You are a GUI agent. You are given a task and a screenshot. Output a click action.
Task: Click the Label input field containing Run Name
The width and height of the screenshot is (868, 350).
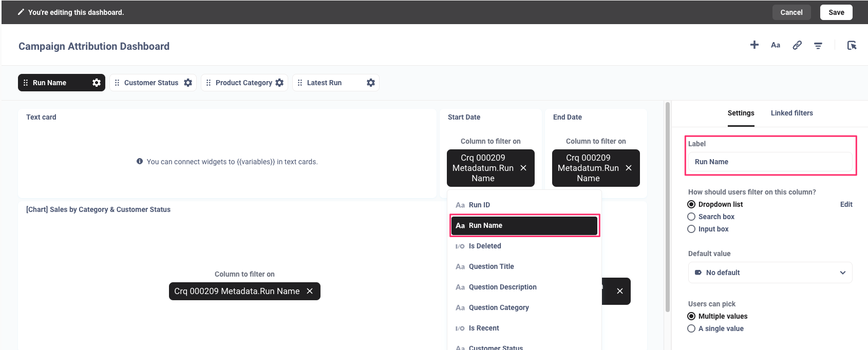tap(769, 162)
